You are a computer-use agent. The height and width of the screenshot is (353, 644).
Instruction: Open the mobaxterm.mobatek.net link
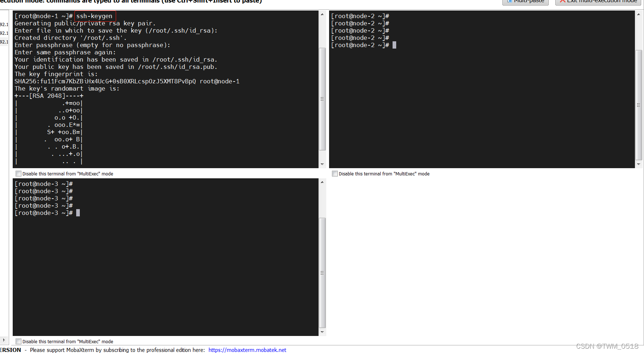click(247, 350)
